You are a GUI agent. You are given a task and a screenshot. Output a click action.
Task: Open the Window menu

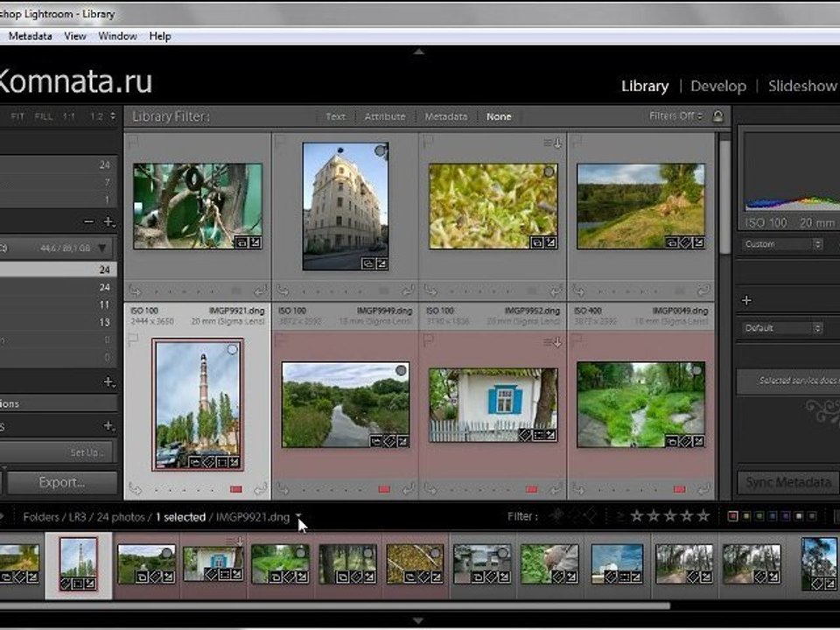(117, 36)
